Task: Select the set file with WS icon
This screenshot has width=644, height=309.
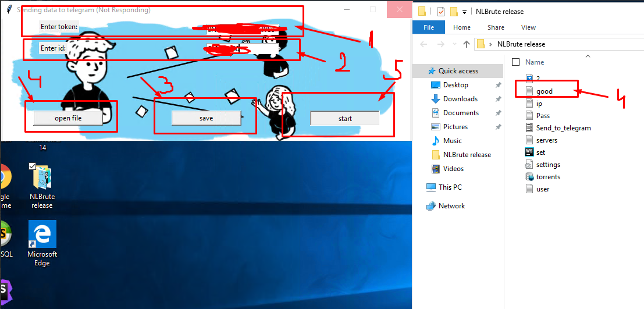Action: 540,152
